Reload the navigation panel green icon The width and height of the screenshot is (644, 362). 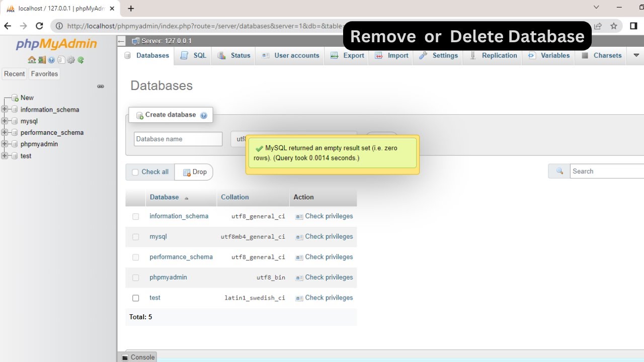point(80,60)
